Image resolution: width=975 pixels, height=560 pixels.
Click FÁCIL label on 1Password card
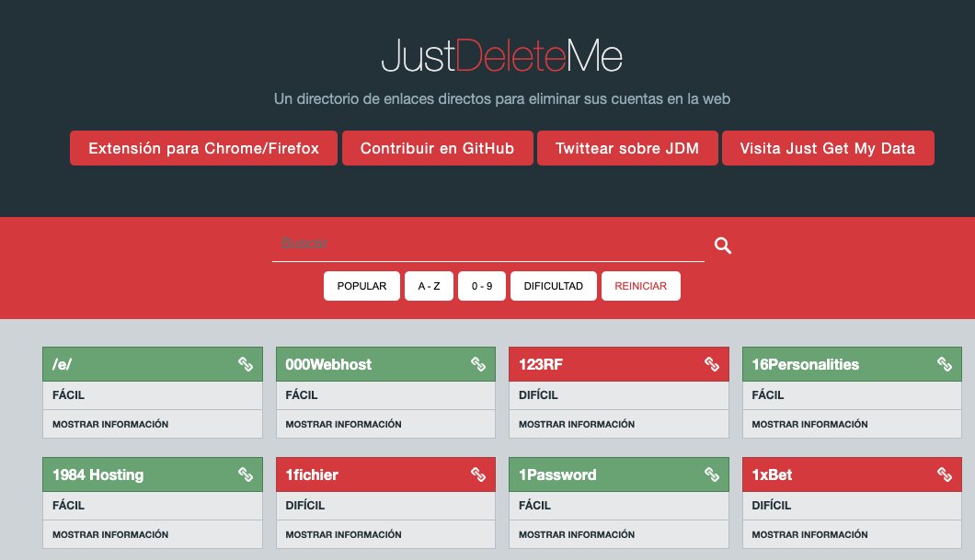534,506
